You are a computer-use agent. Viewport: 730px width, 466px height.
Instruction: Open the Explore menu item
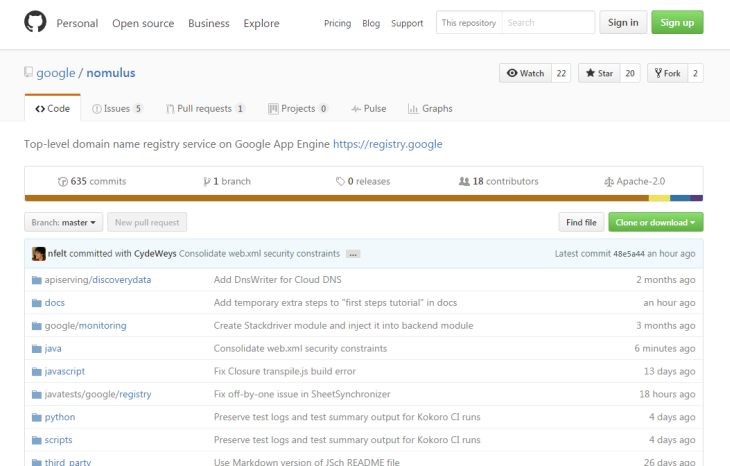pyautogui.click(x=261, y=23)
